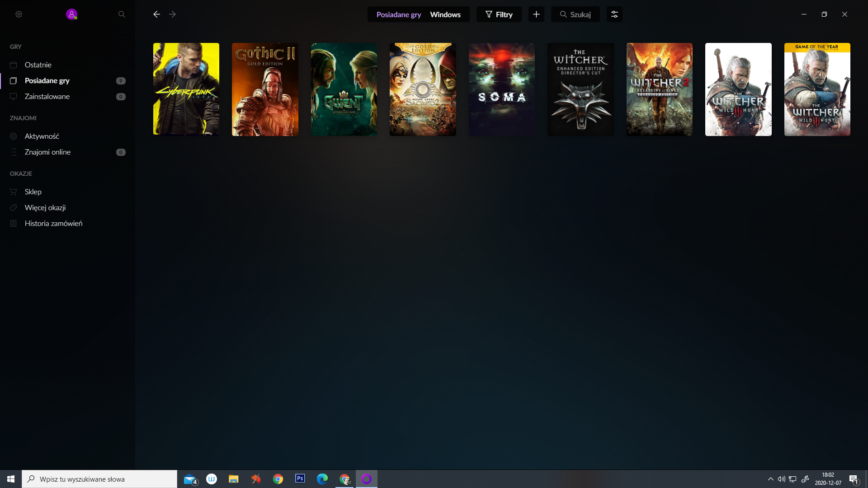The height and width of the screenshot is (488, 868).
Task: Click the Sklep shopping cart icon
Action: tap(14, 192)
